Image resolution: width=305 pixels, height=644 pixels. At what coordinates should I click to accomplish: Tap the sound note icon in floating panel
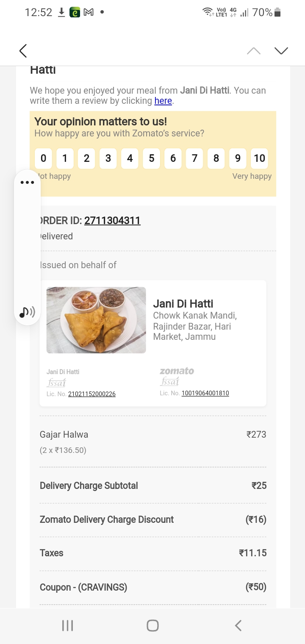(27, 312)
